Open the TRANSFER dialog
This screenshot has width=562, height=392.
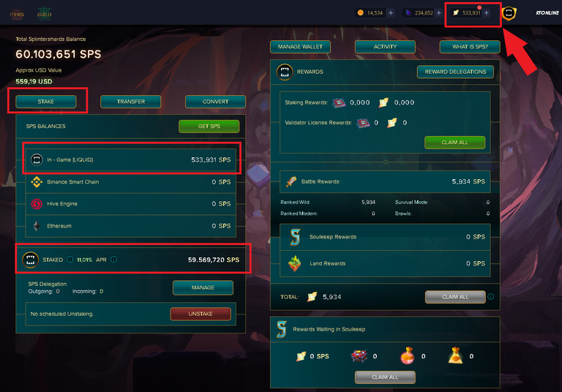[131, 102]
